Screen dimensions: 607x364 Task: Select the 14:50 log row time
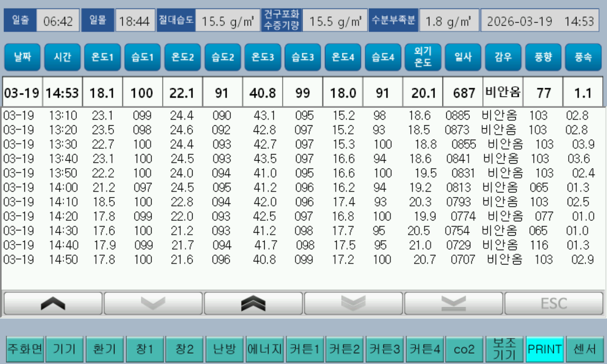tap(63, 260)
